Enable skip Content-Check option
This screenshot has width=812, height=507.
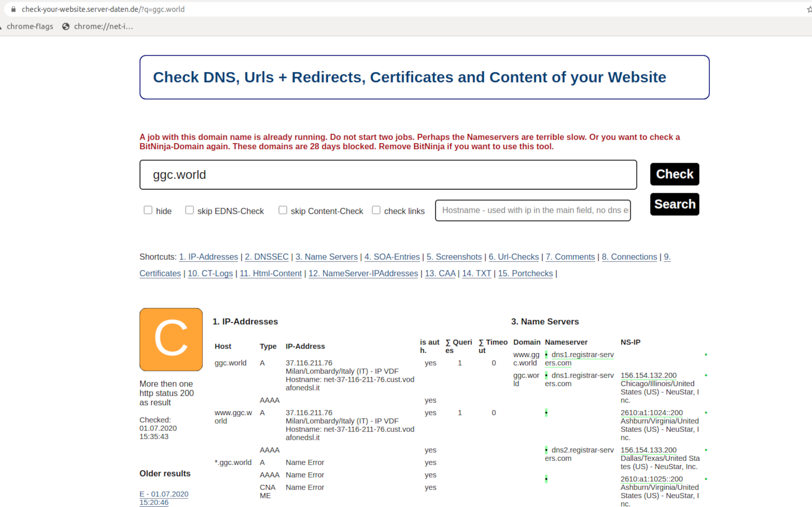click(x=283, y=210)
